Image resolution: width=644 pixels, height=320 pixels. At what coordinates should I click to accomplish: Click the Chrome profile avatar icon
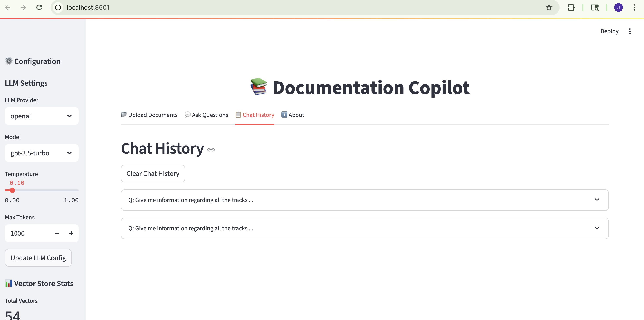click(618, 7)
